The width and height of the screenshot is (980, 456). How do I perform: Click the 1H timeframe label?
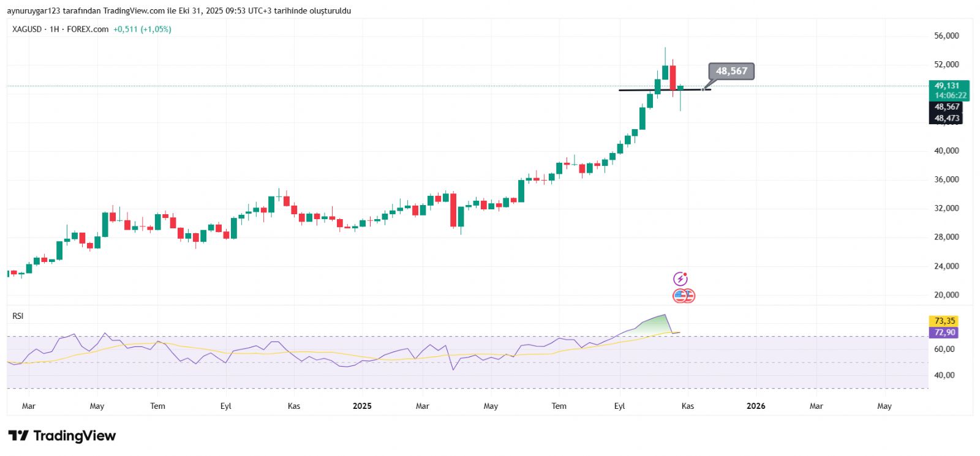pos(55,29)
